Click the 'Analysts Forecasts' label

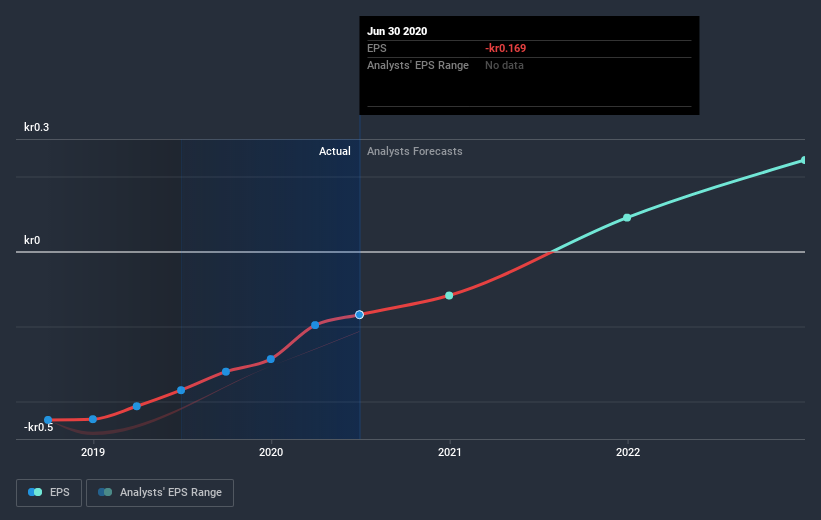(x=415, y=151)
